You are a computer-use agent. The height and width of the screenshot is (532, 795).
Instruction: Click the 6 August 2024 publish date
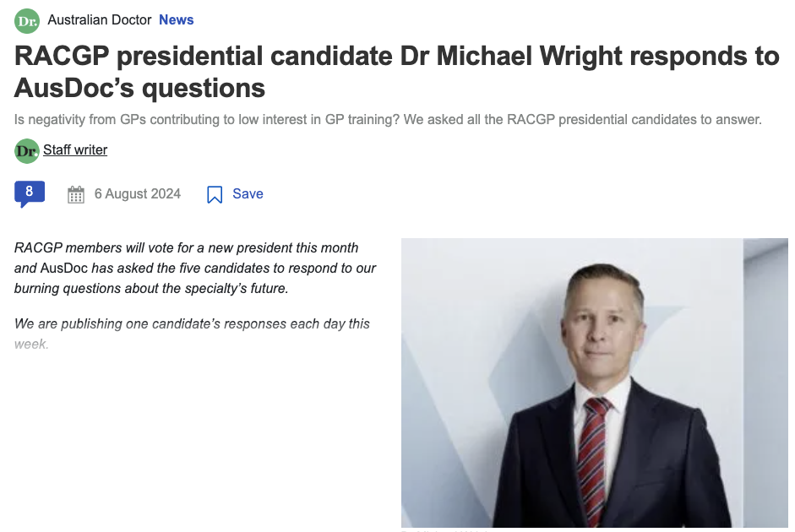(x=138, y=193)
